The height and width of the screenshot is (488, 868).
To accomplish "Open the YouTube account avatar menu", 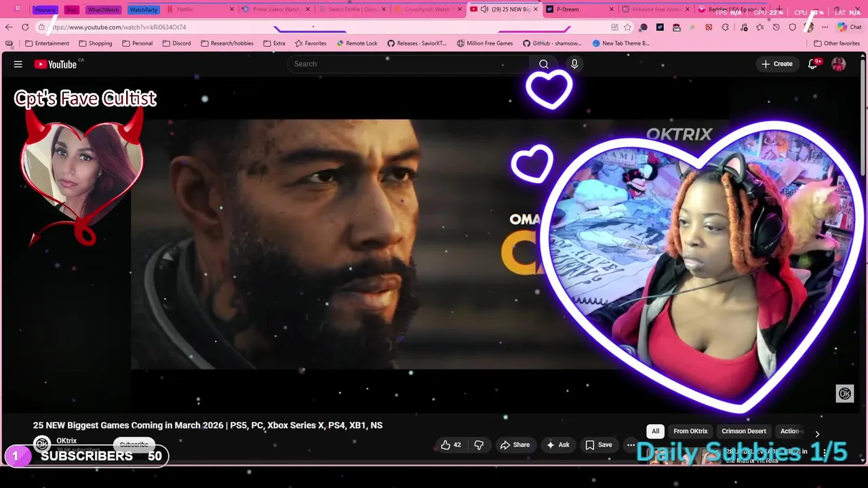I will click(x=839, y=64).
